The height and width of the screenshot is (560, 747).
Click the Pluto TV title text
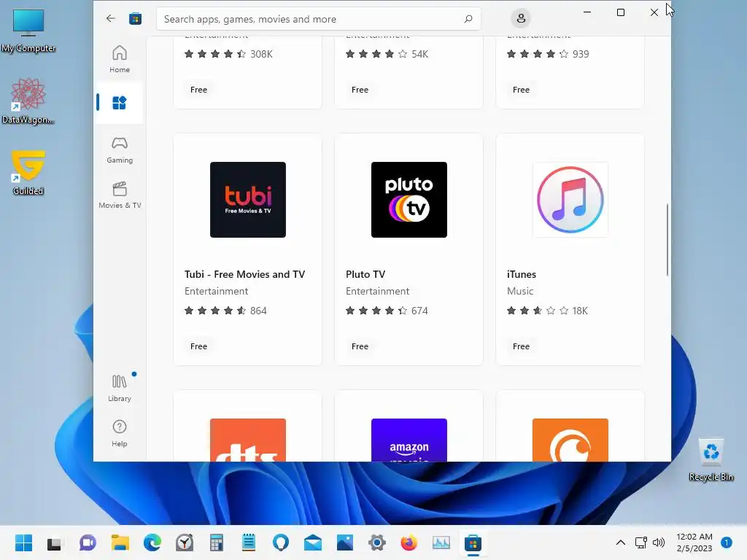(365, 274)
